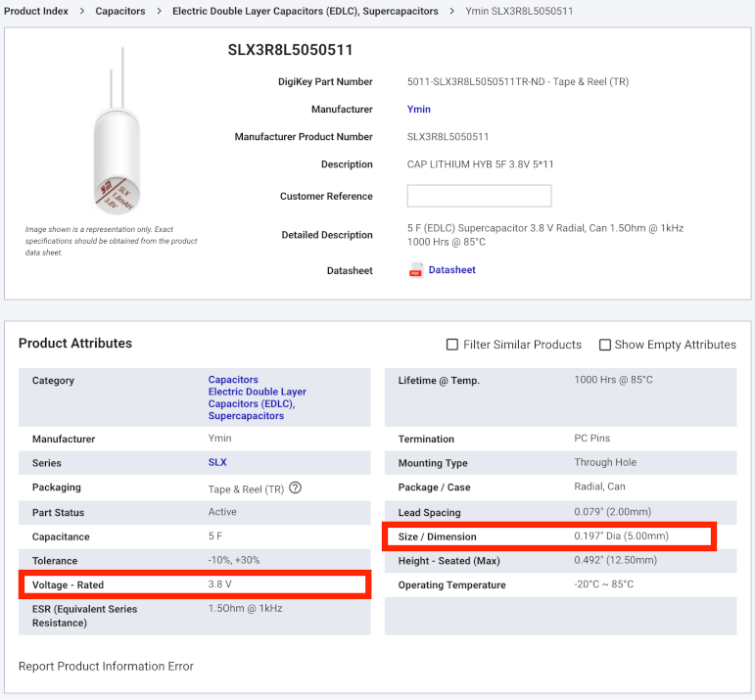Open Capacitors link in Category row

(233, 379)
